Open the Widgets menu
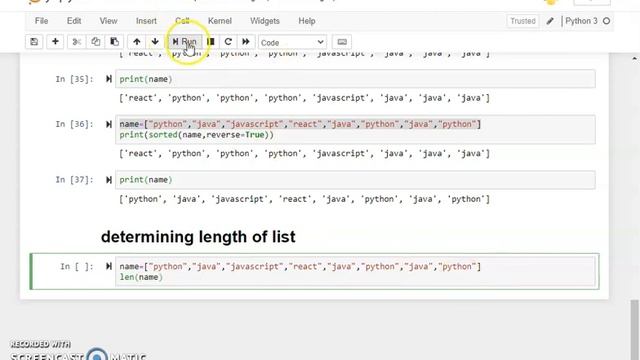Screen dimensions: 640x360 pyautogui.click(x=264, y=21)
